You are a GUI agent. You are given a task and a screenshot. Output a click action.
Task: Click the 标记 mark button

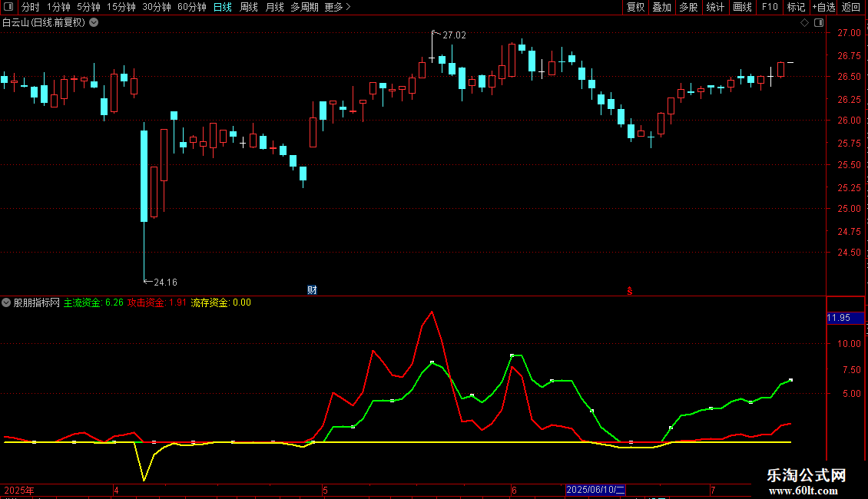pyautogui.click(x=796, y=7)
